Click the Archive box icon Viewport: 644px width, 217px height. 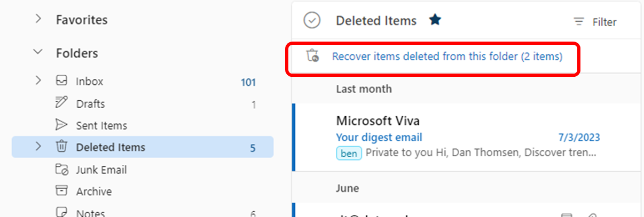[x=62, y=191]
